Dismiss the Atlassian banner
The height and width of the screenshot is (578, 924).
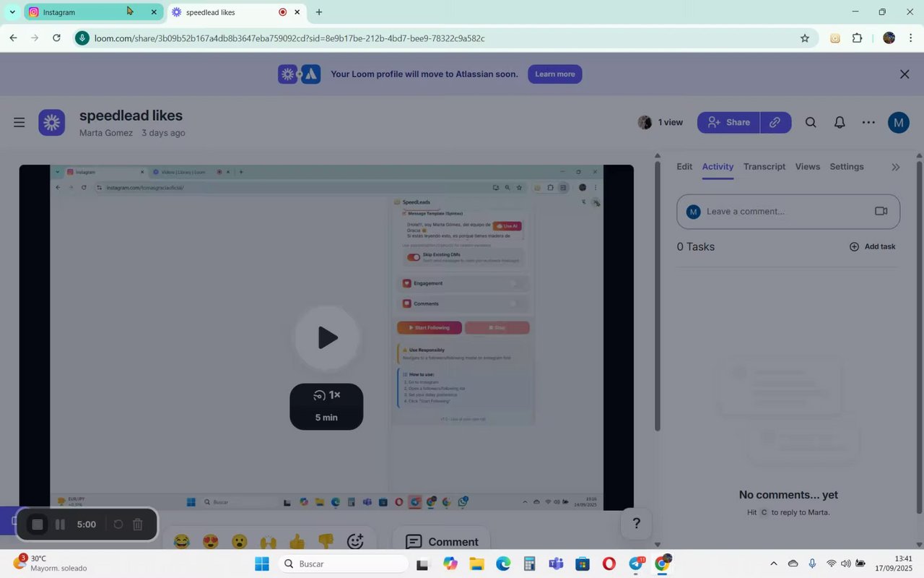(x=905, y=74)
